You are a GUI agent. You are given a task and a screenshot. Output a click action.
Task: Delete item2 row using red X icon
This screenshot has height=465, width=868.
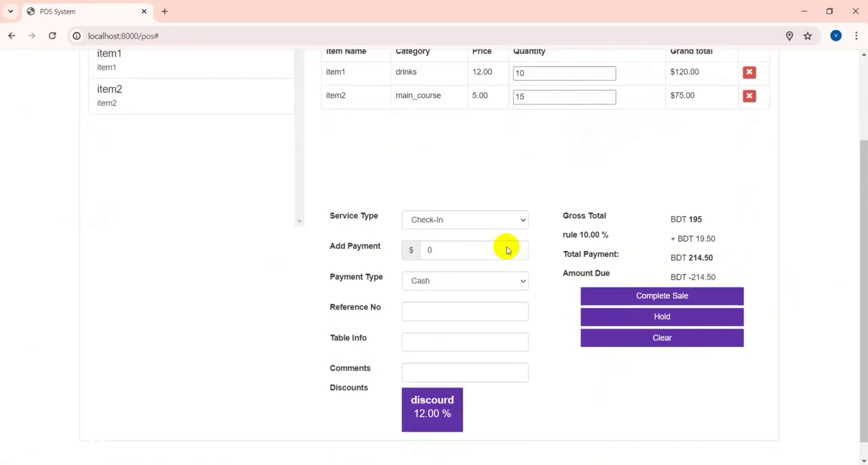[749, 96]
